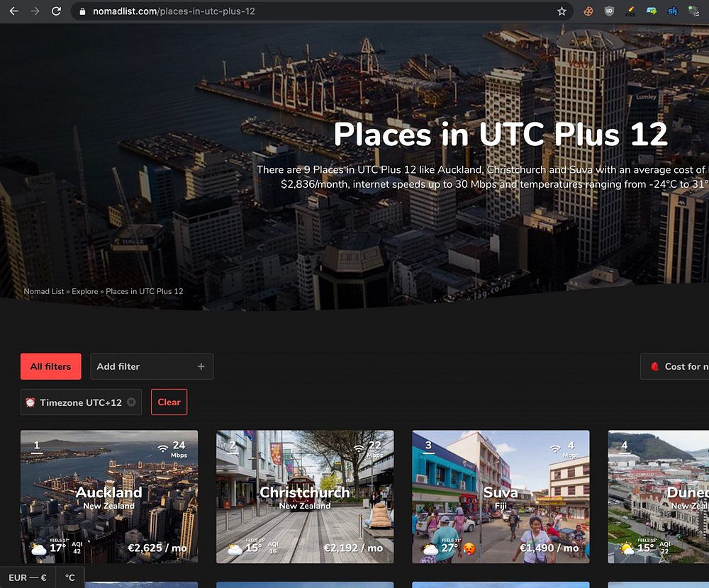Click the hot face emoji on Suva card
709x588 pixels.
click(x=469, y=548)
